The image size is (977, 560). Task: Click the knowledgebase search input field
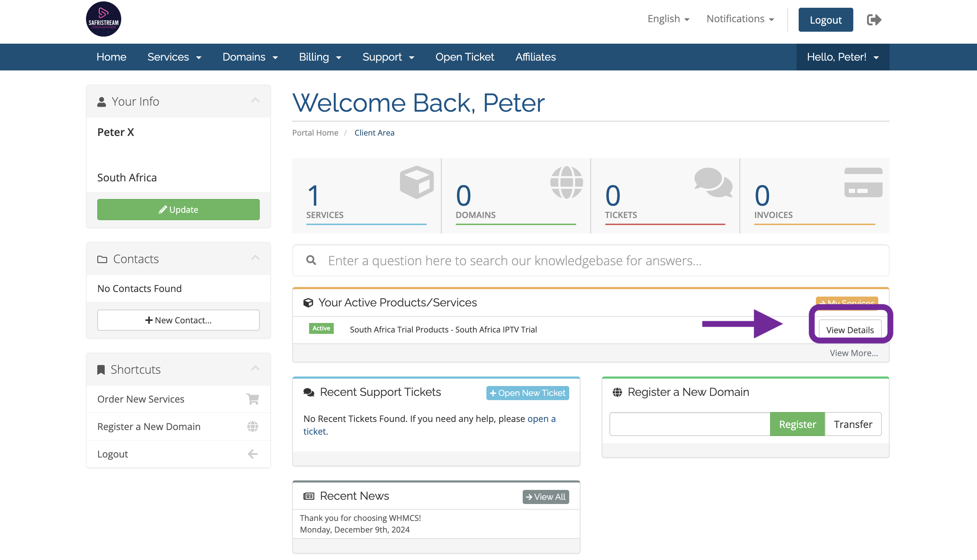tap(590, 260)
